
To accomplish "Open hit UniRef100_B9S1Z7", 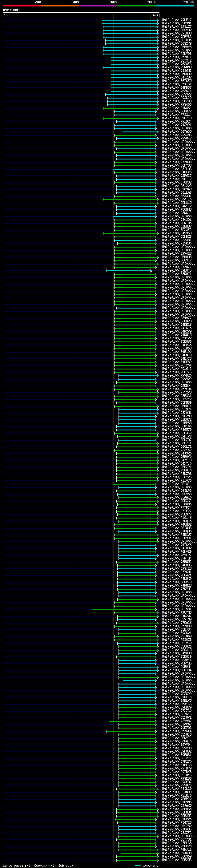I will pyautogui.click(x=176, y=26).
